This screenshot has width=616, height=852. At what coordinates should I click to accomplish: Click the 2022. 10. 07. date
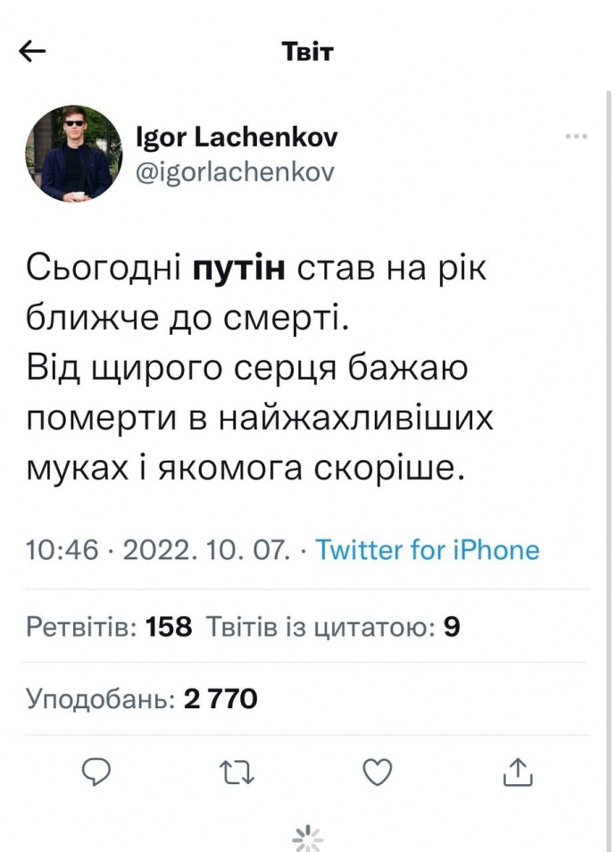click(x=206, y=549)
